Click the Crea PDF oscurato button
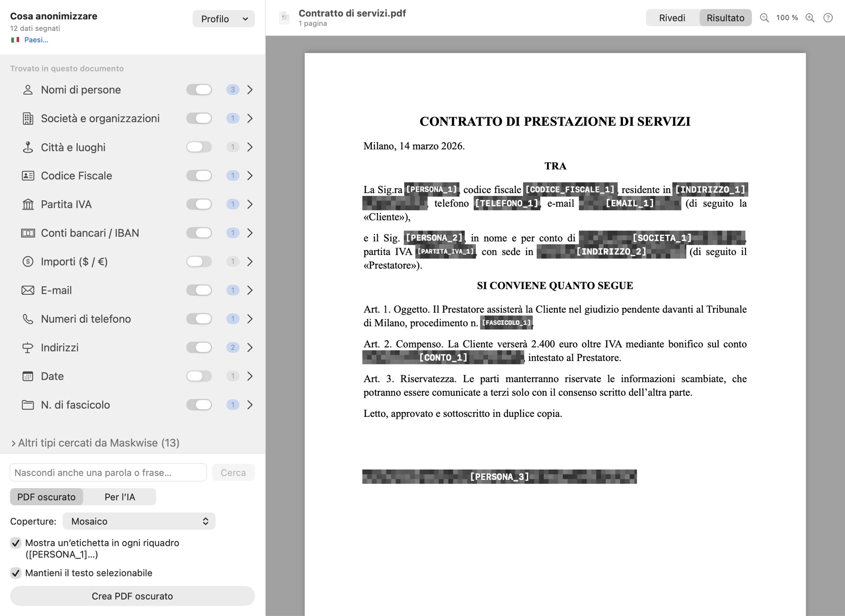845x616 pixels. coord(132,596)
